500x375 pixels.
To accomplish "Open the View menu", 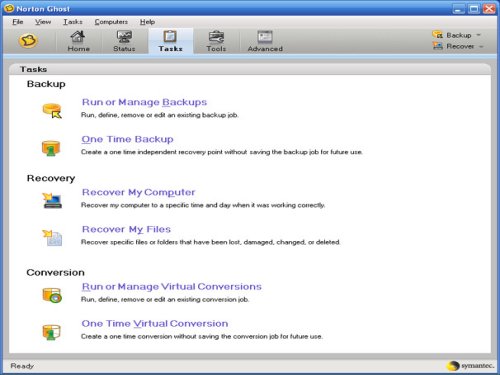I will point(43,22).
